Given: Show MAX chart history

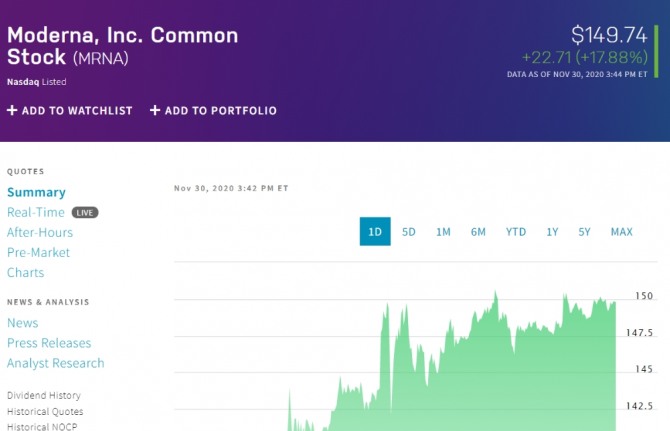Looking at the screenshot, I should click(x=621, y=232).
